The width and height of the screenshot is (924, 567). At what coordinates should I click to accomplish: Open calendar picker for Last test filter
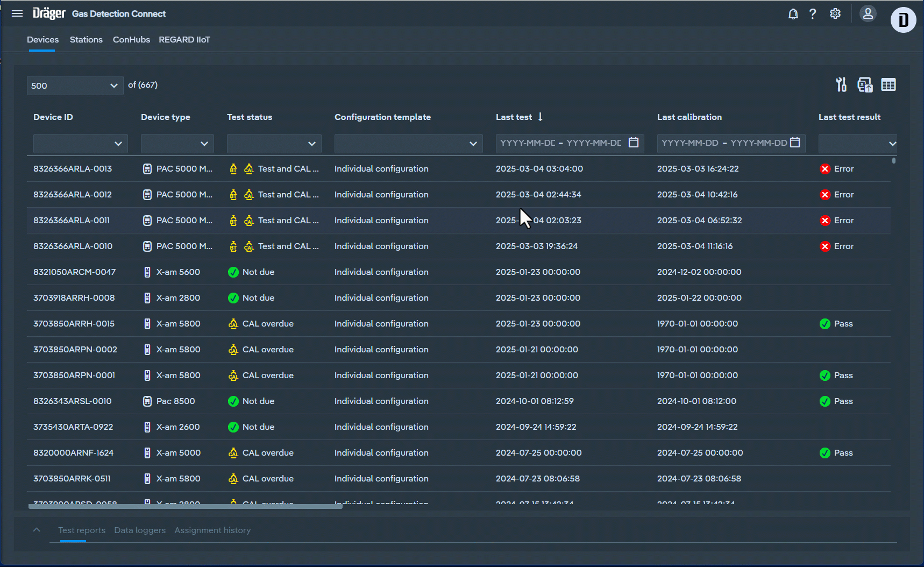tap(634, 143)
